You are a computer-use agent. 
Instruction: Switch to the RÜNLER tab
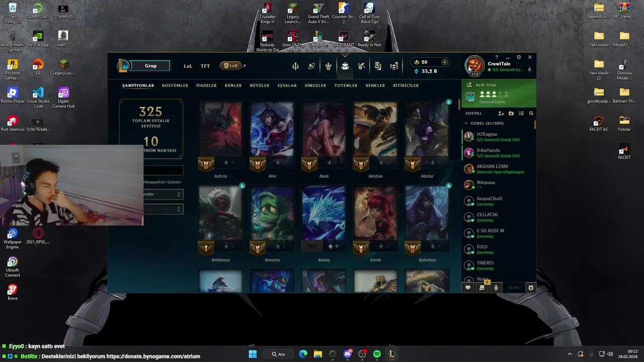tap(233, 85)
